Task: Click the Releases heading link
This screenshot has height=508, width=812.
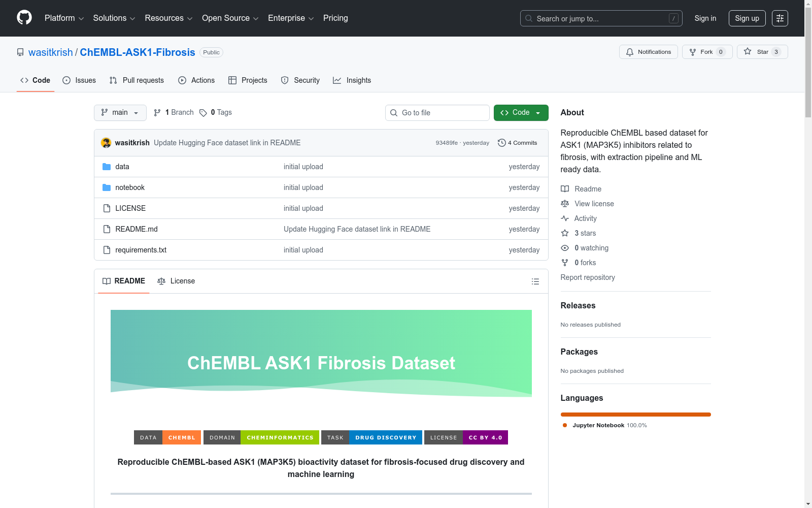Action: [x=578, y=305]
